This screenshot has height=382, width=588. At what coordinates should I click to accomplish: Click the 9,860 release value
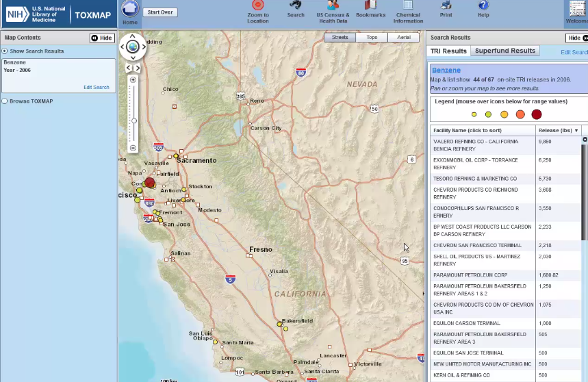(x=545, y=142)
